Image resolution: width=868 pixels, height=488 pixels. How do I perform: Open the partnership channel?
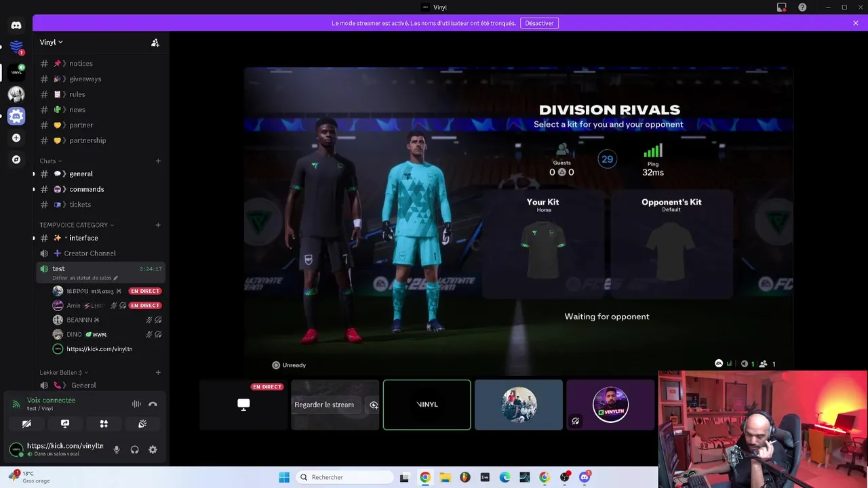coord(100,140)
